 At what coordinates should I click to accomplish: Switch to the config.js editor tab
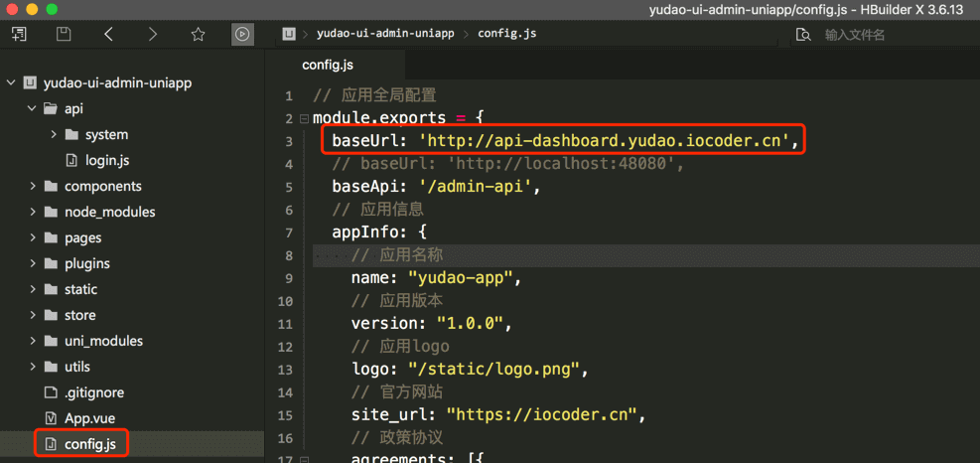[327, 65]
